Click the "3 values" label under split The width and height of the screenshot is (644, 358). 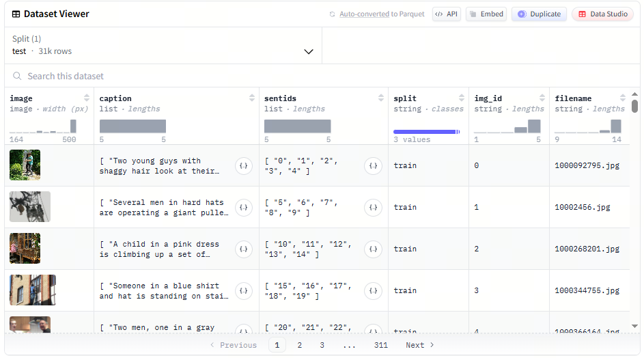[412, 140]
